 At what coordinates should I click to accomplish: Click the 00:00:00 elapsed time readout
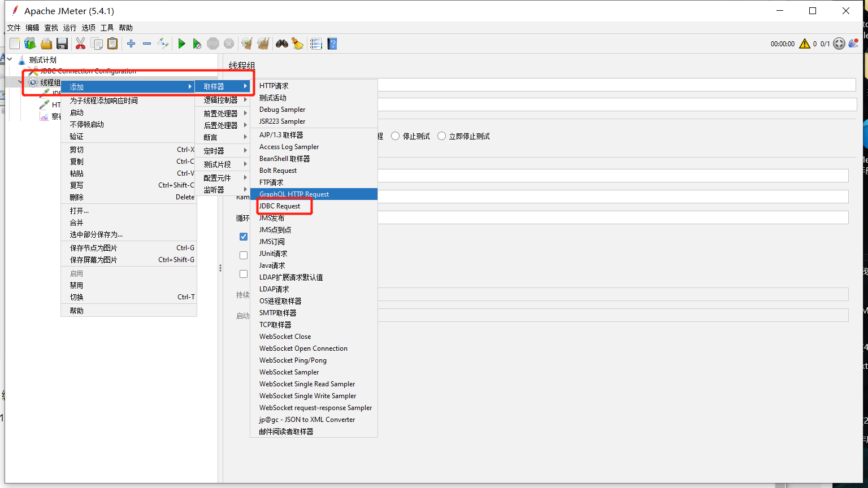pos(782,43)
